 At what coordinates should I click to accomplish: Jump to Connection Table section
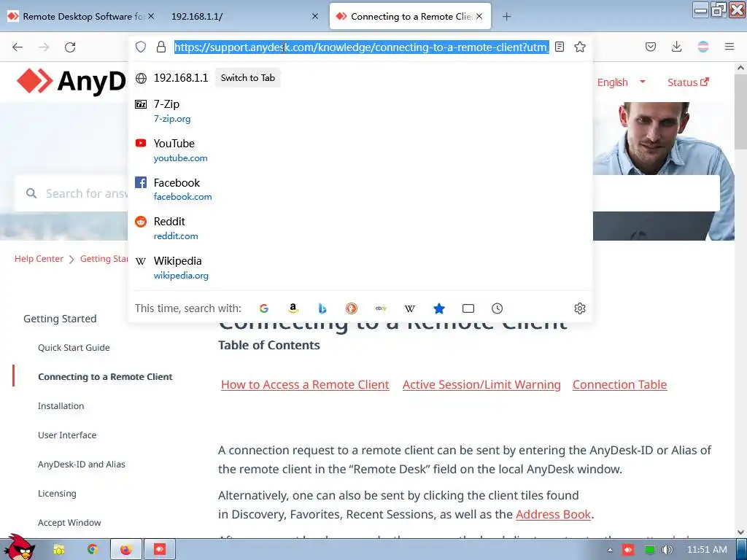tap(620, 385)
